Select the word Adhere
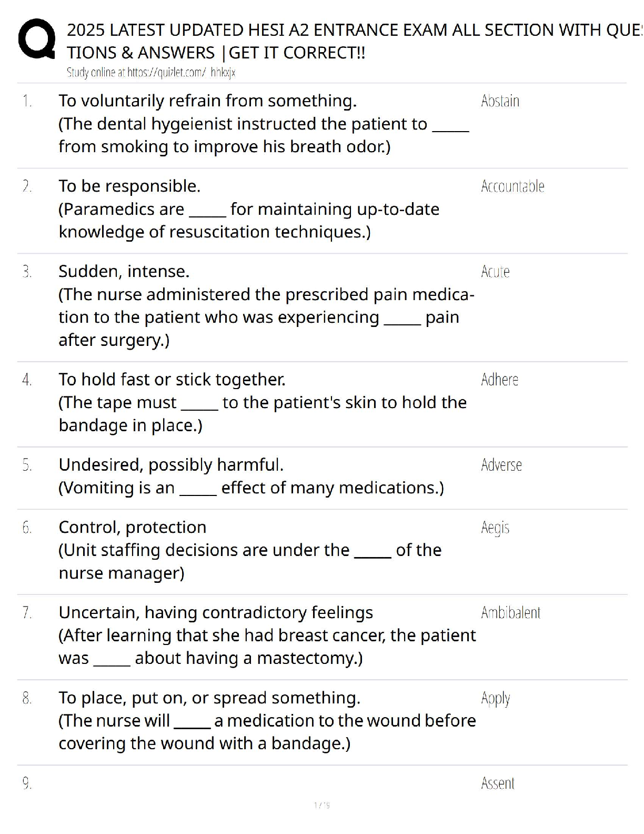 [499, 379]
